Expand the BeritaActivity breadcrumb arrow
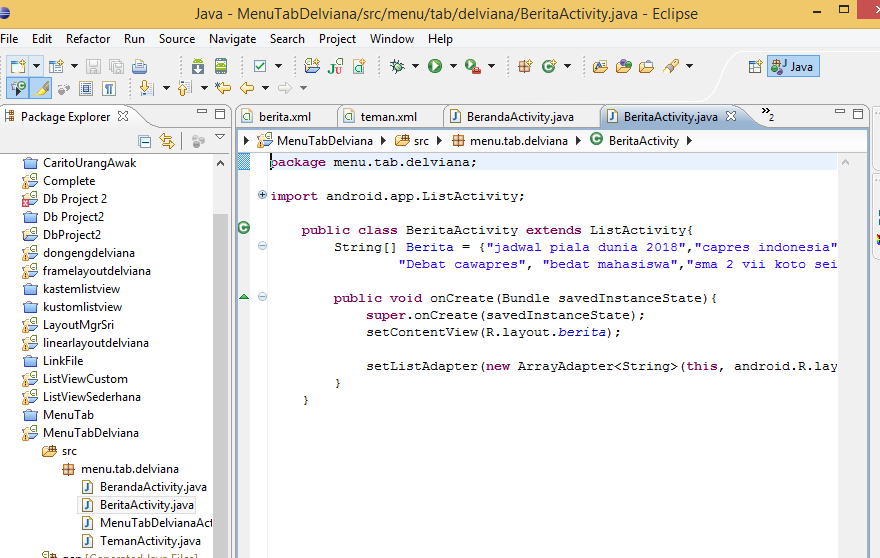Screen dimensions: 880x558 click(689, 141)
